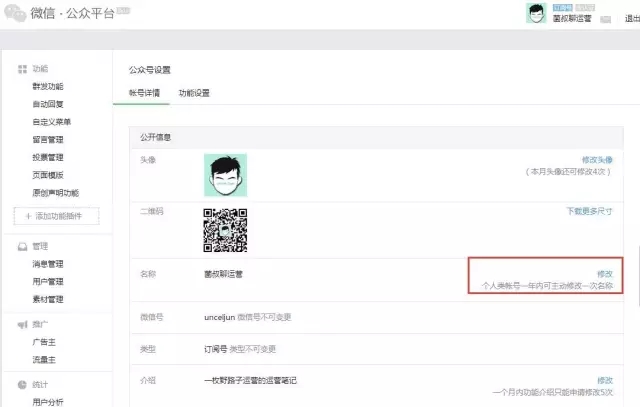
Task: Click 修改 in the 名称 row
Action: pyautogui.click(x=605, y=274)
